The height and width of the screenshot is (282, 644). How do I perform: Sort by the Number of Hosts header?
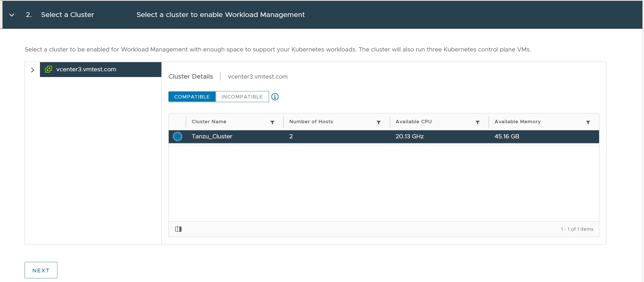point(311,122)
